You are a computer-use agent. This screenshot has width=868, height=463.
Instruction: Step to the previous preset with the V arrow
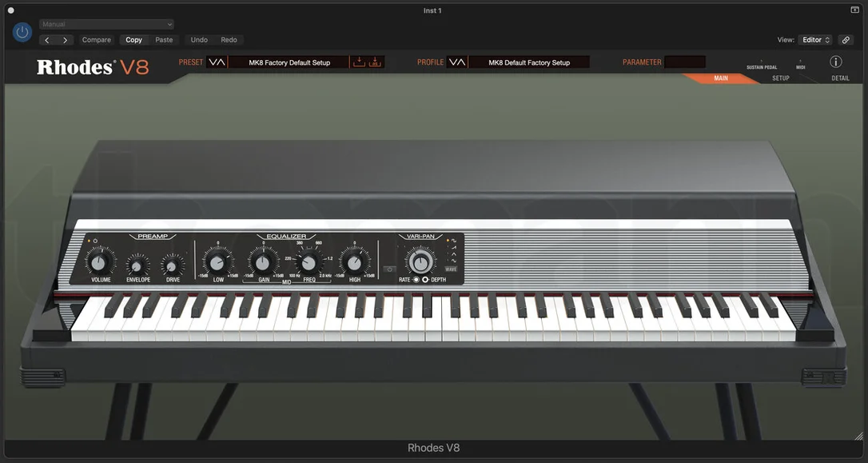click(x=212, y=62)
